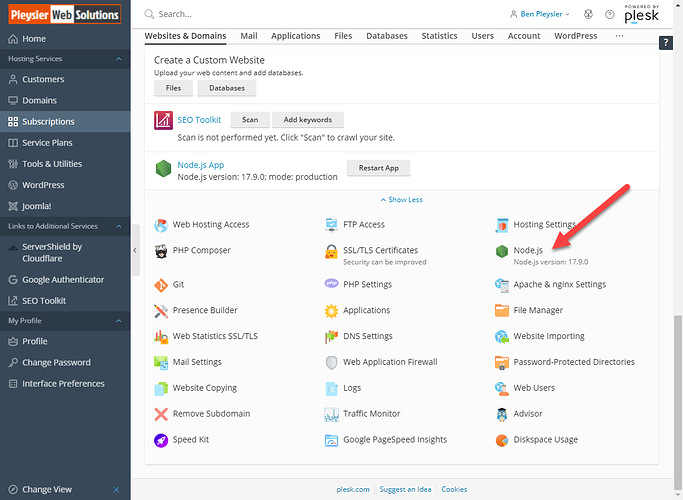
Task: Open Subscriptions in the sidebar
Action: (65, 122)
